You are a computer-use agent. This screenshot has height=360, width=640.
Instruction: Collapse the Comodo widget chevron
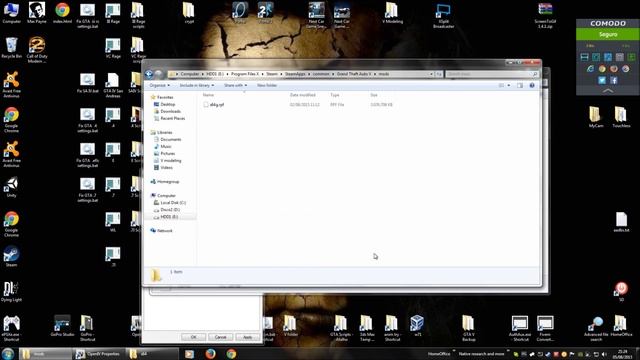(608, 91)
